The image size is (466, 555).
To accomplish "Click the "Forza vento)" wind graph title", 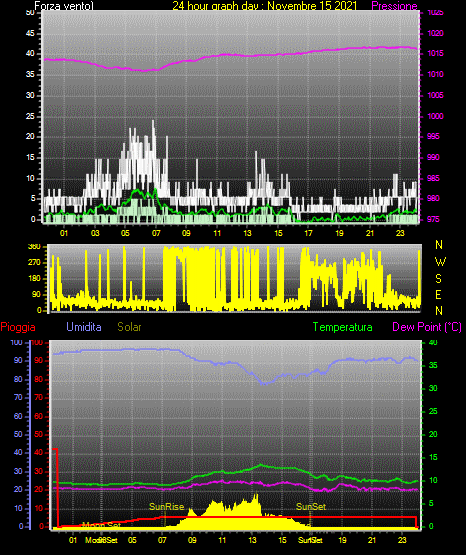I will click(x=64, y=6).
